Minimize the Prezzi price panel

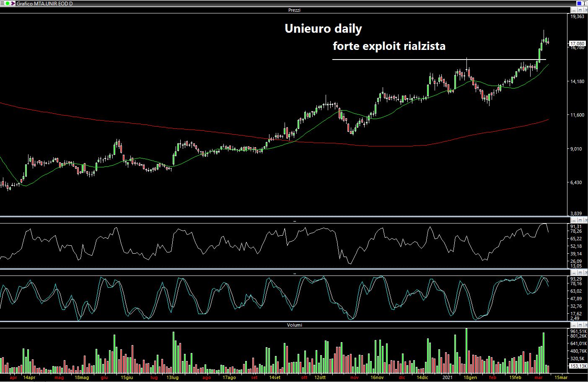573,10
